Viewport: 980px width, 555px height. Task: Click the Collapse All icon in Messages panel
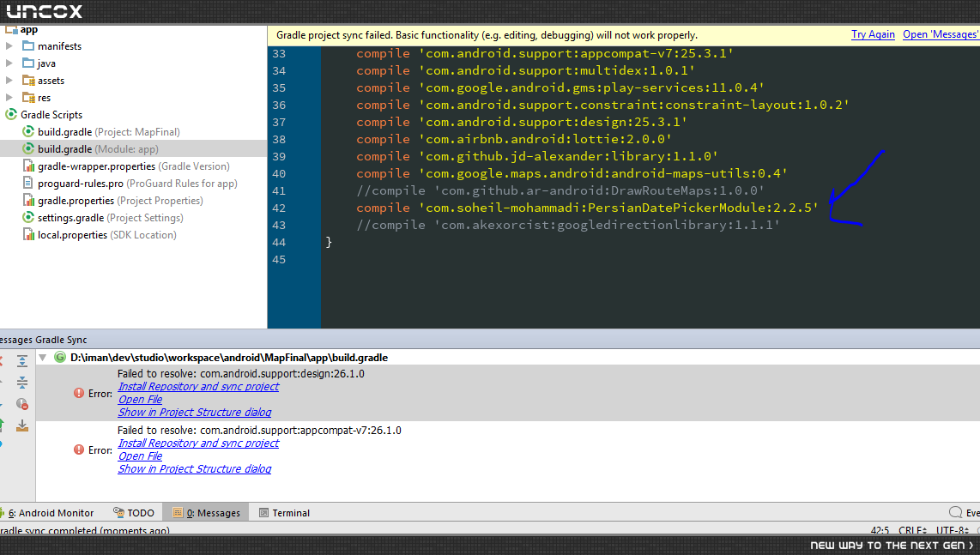pyautogui.click(x=21, y=382)
